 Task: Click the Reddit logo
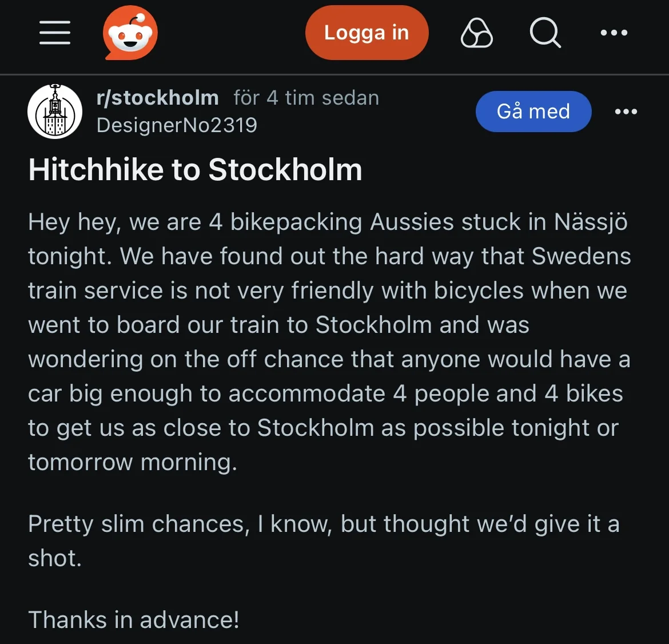coord(130,33)
